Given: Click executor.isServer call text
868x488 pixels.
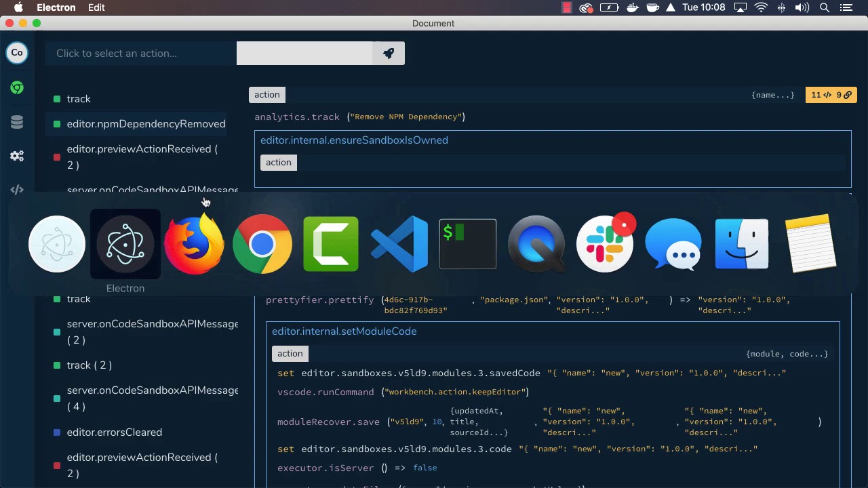Looking at the screenshot, I should [325, 468].
